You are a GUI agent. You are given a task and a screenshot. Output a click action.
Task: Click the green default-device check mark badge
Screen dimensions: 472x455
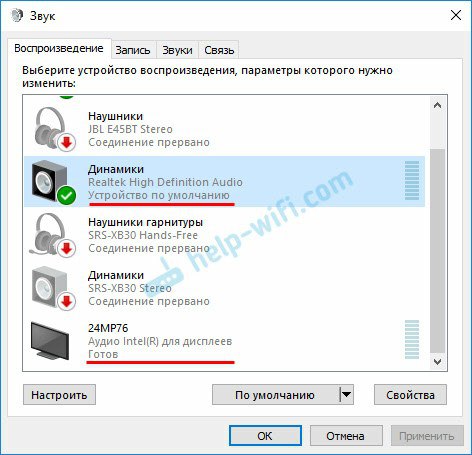point(66,196)
